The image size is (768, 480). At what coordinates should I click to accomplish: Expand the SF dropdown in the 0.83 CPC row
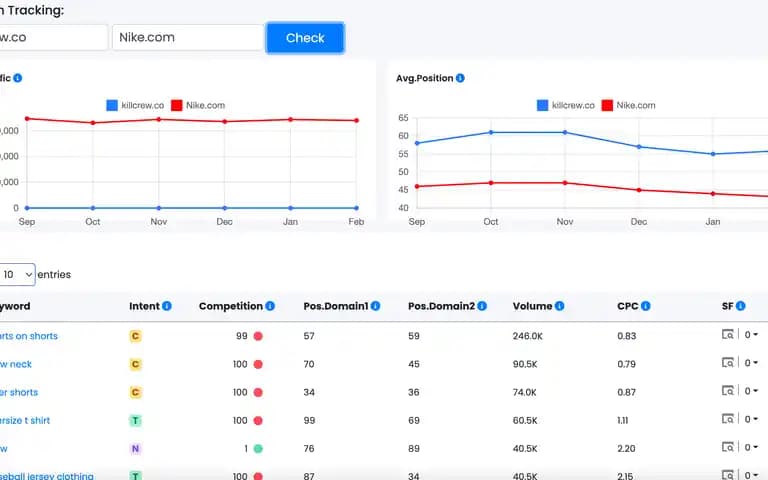[751, 335]
